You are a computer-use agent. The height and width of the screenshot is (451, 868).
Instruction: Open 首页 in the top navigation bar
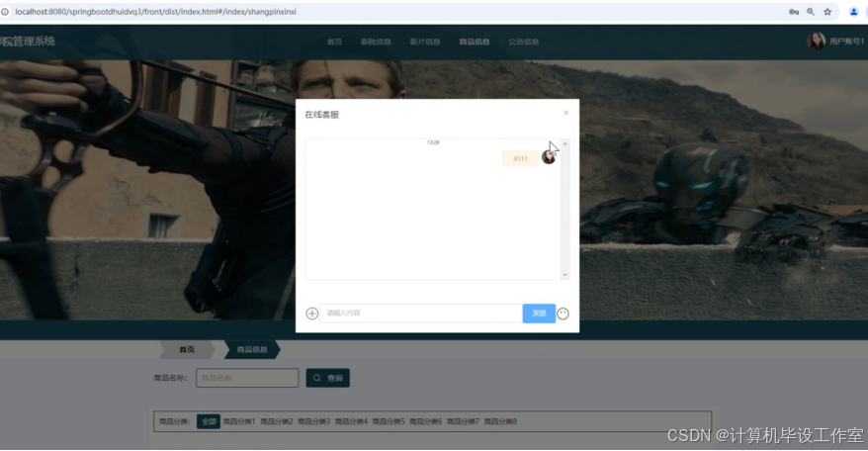pyautogui.click(x=334, y=42)
